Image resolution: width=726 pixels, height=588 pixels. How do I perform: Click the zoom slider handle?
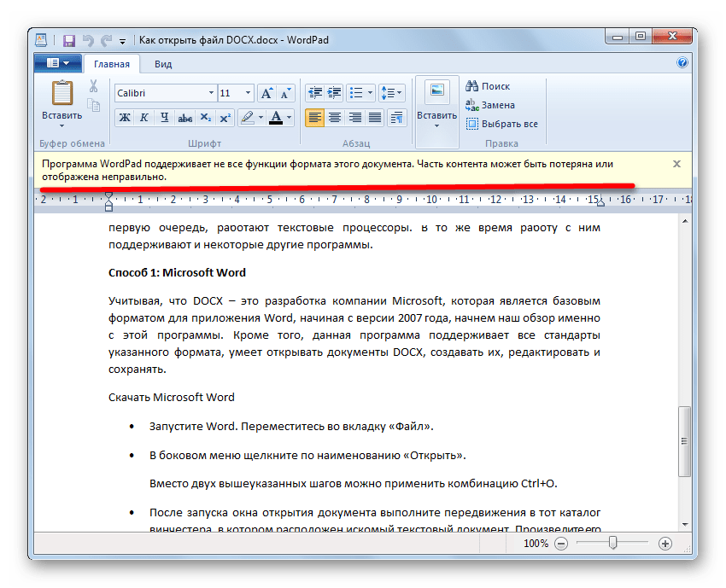click(612, 543)
